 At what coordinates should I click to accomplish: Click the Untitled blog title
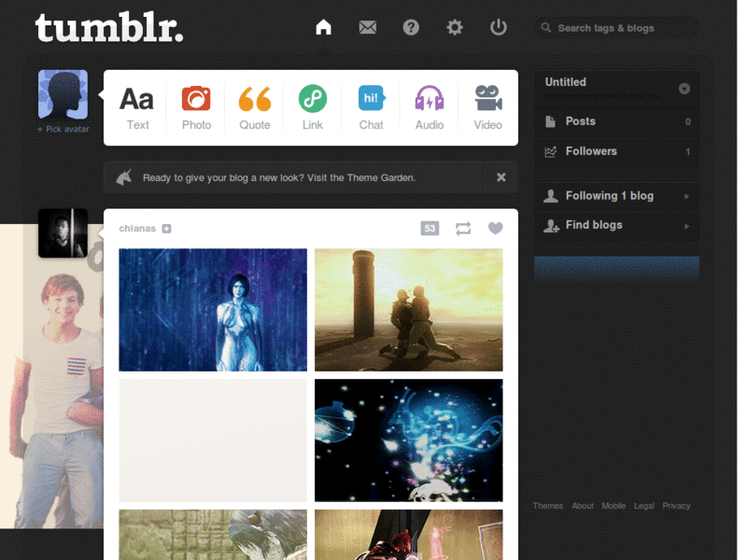point(566,82)
